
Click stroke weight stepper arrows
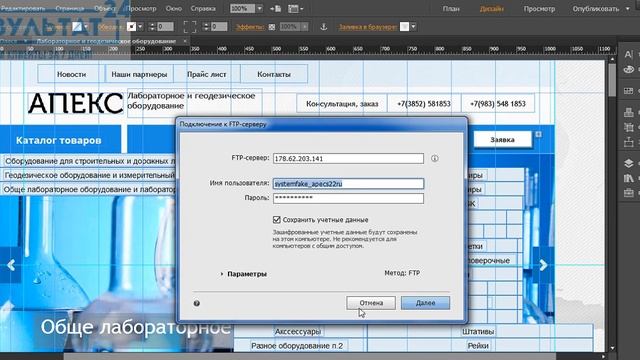[152, 27]
